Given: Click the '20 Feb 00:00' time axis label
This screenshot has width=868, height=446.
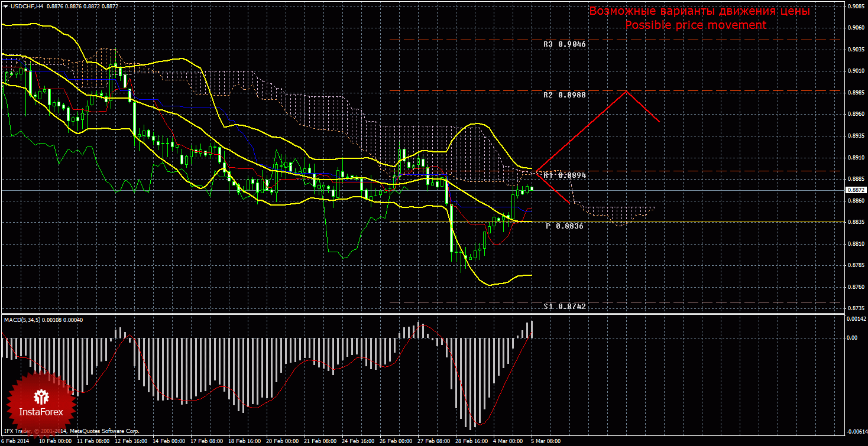Looking at the screenshot, I should [283, 441].
